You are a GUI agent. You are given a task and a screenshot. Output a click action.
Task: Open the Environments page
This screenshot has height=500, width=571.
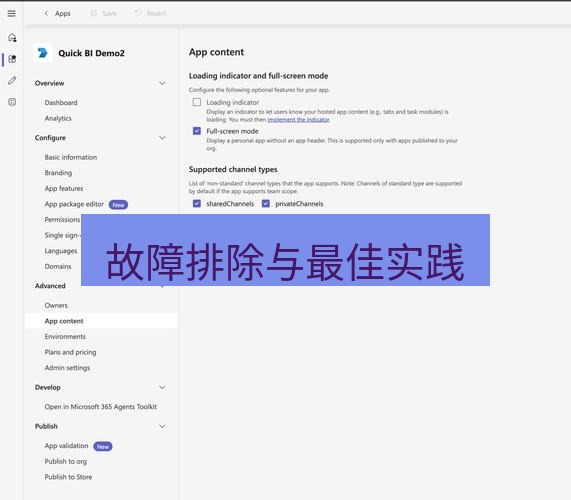point(65,337)
